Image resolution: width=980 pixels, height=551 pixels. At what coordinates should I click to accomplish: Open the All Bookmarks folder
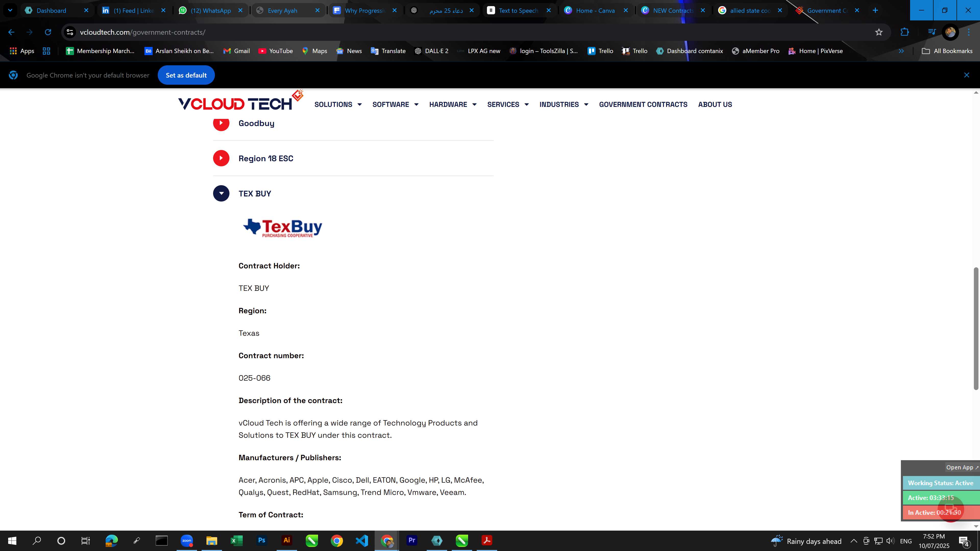pyautogui.click(x=947, y=51)
